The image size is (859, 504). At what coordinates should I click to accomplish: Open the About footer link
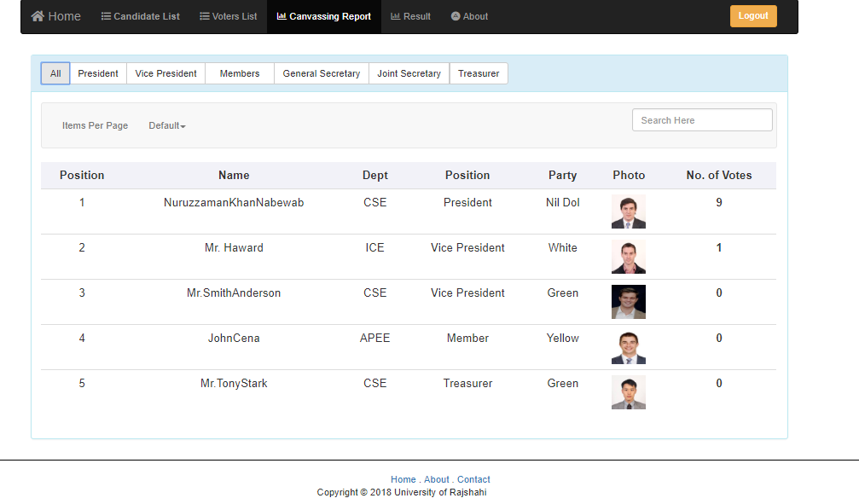[437, 479]
